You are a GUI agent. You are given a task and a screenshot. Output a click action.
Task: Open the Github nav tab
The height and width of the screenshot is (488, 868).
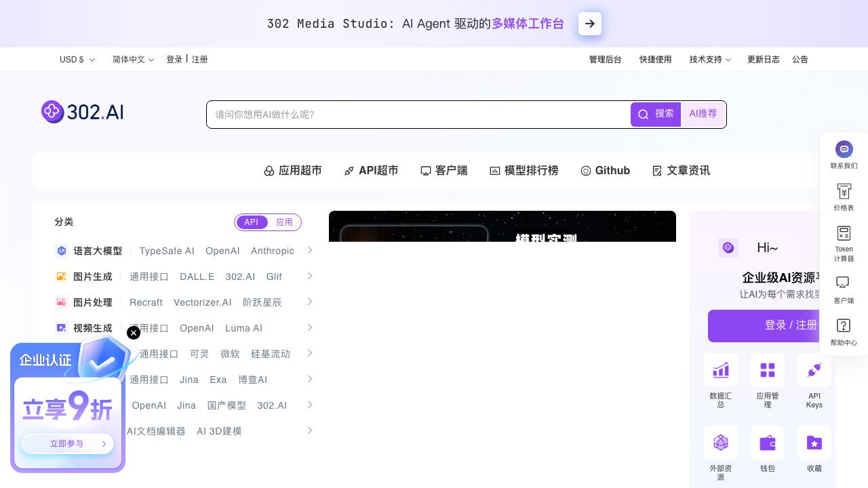606,171
